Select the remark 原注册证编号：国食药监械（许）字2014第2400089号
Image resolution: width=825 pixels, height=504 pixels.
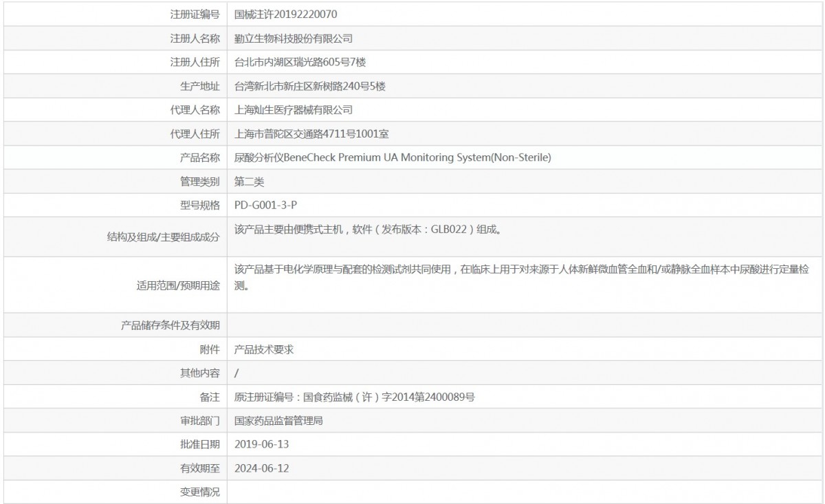(355, 397)
